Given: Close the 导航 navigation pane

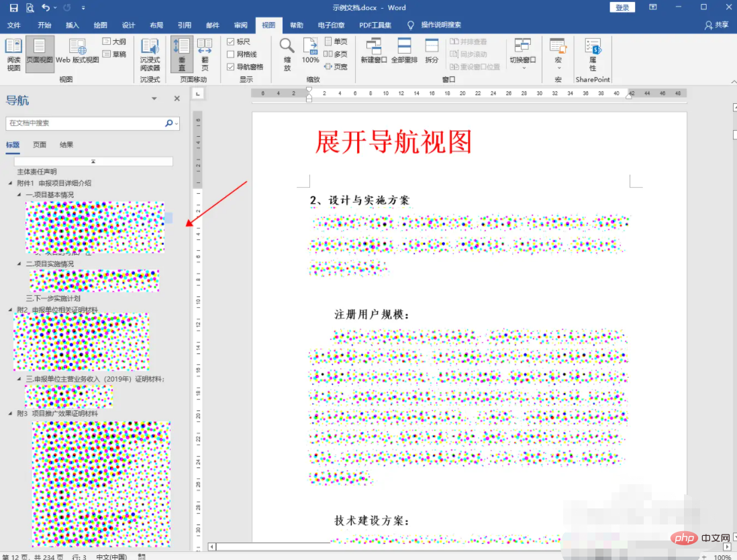Looking at the screenshot, I should click(x=177, y=99).
